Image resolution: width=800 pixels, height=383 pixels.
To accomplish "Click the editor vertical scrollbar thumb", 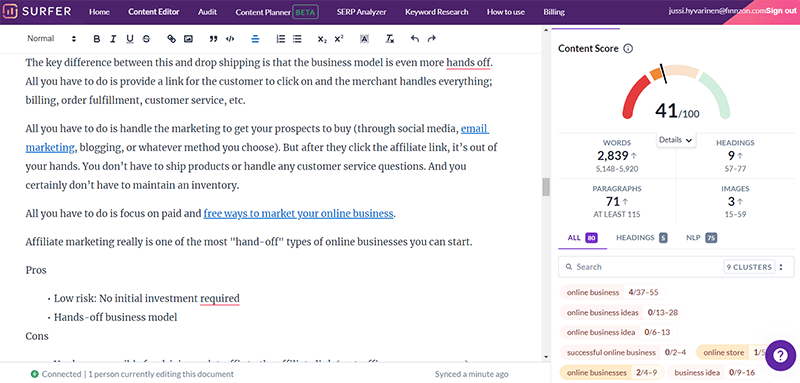I will (546, 187).
